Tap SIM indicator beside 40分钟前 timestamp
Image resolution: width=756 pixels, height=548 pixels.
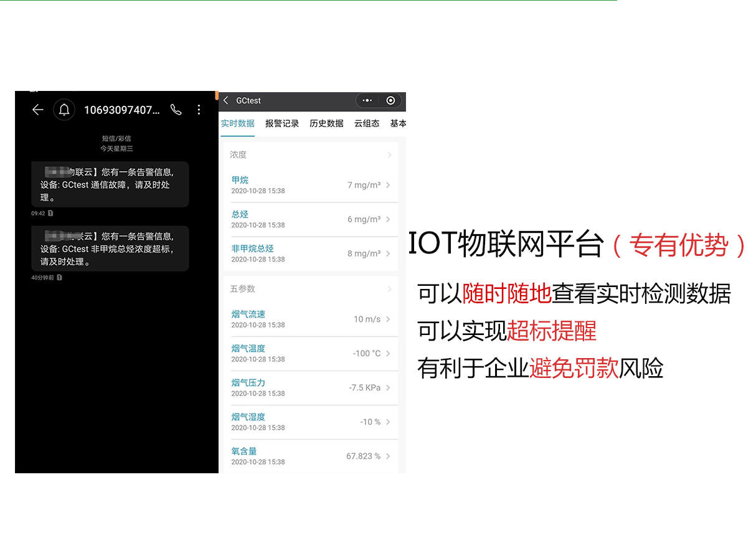(x=59, y=278)
